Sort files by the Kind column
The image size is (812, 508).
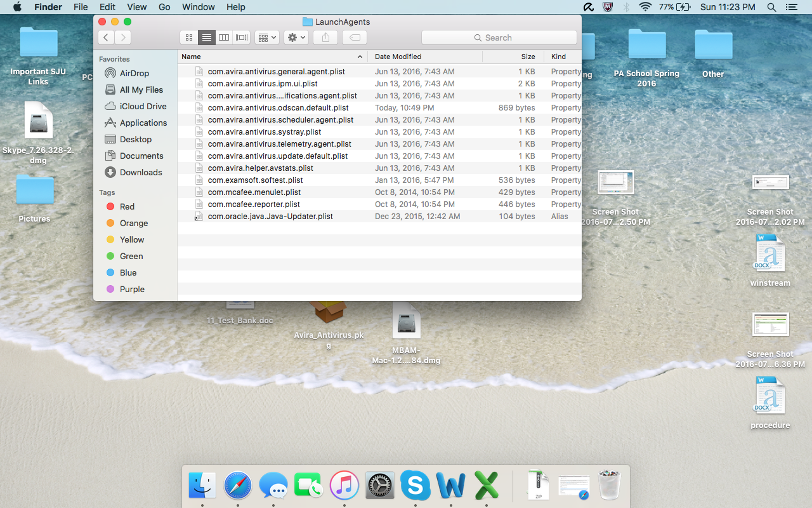pos(563,57)
